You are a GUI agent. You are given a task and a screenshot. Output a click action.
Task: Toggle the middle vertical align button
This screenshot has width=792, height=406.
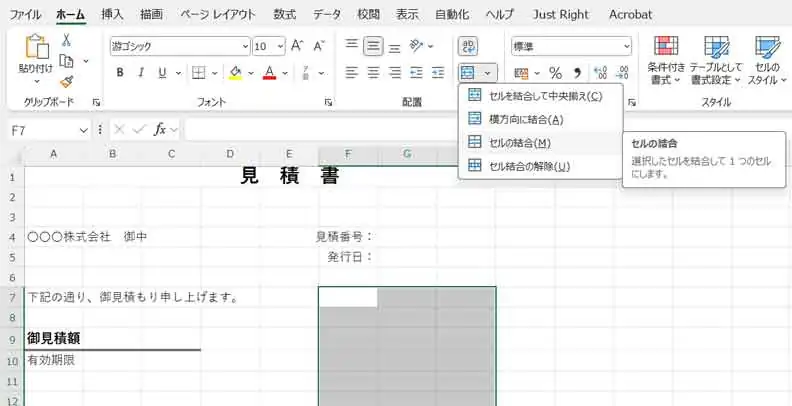coord(374,46)
